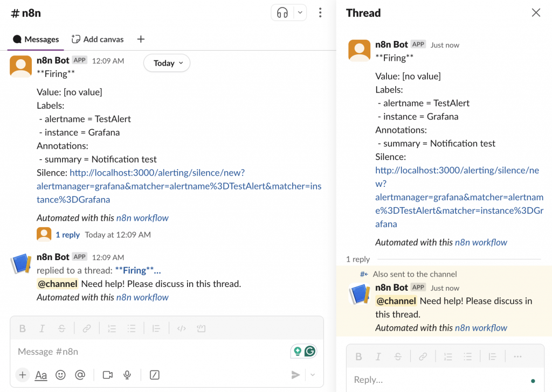Viewport: 552px width, 392px height.
Task: Click the 12:09 AM timestamp on first message
Action: coord(108,61)
